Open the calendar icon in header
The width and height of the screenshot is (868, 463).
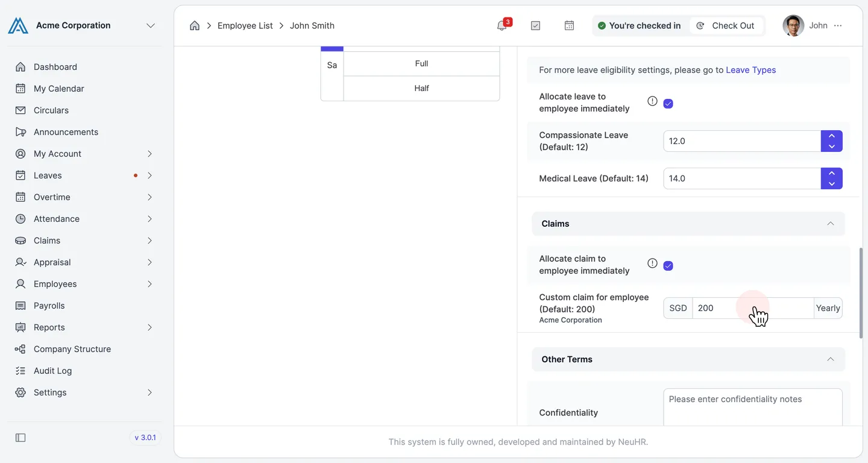(x=569, y=25)
